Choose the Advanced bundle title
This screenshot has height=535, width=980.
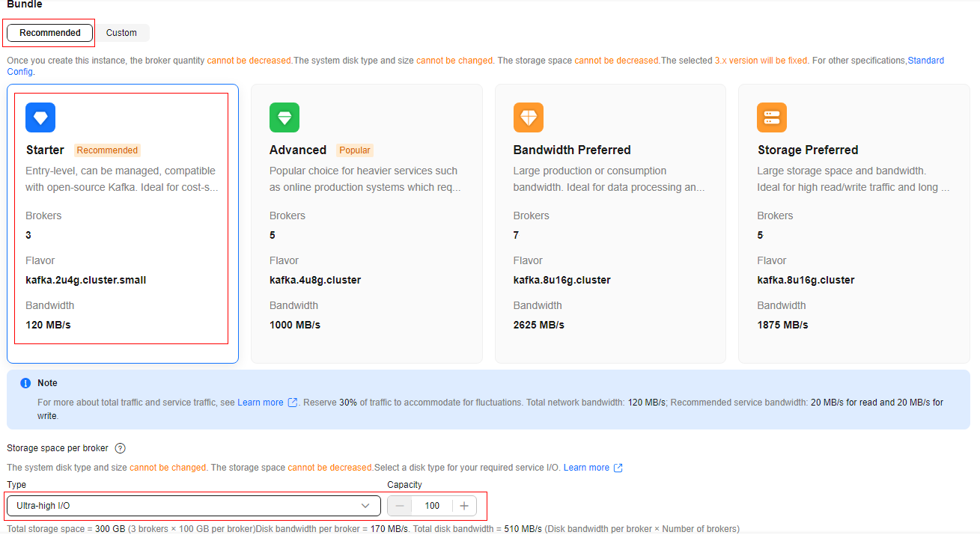click(x=298, y=150)
